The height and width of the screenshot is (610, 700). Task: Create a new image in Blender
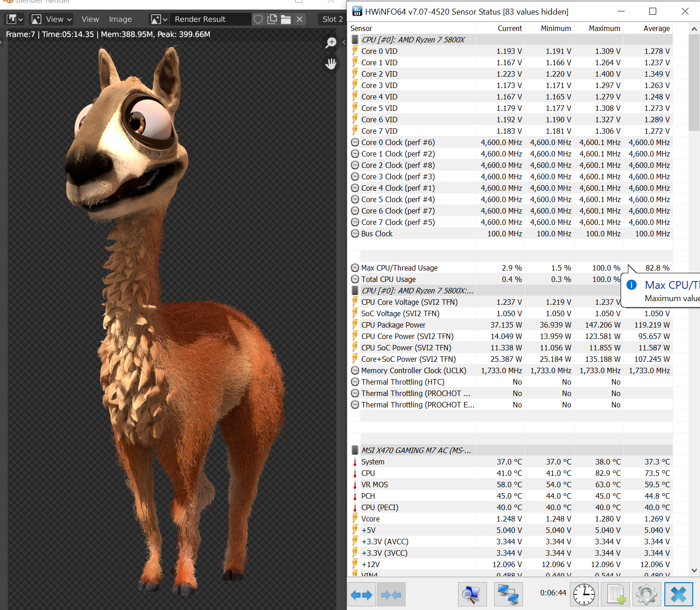pos(272,19)
